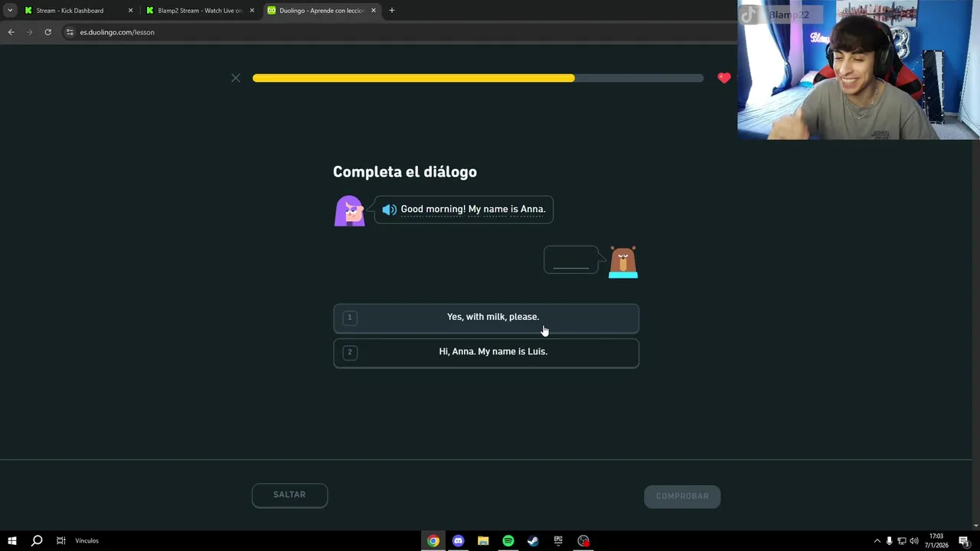980x551 pixels.
Task: Select the Duolingo browser tab
Action: click(322, 11)
